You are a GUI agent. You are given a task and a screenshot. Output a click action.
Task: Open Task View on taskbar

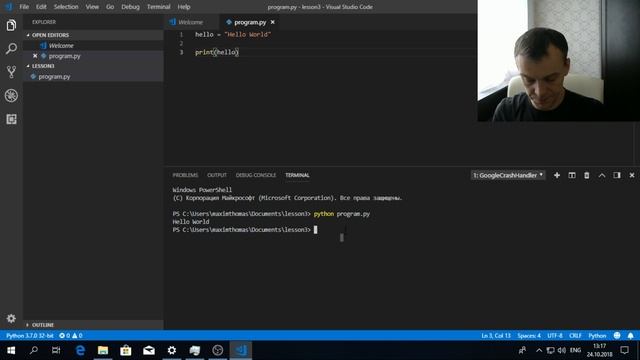tap(56, 350)
